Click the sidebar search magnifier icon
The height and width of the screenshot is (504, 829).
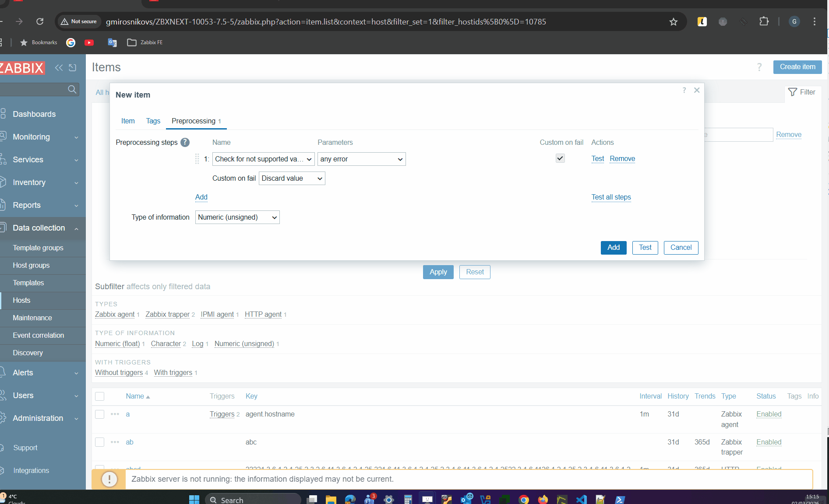pyautogui.click(x=72, y=90)
